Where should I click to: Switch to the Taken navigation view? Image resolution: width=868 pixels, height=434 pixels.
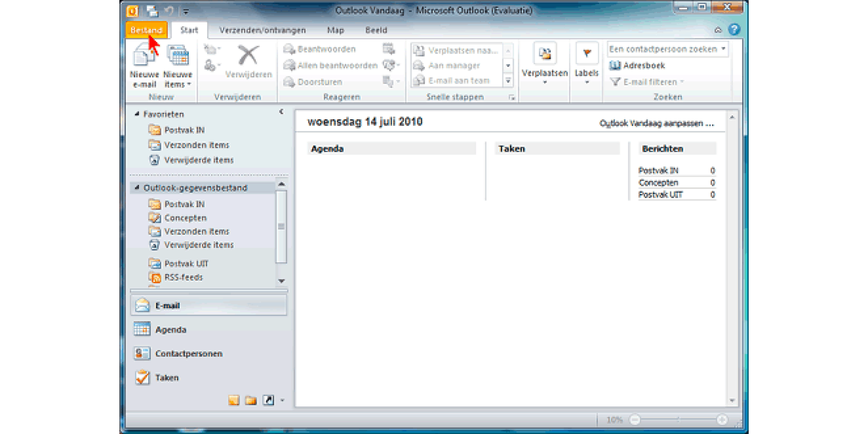tap(209, 378)
